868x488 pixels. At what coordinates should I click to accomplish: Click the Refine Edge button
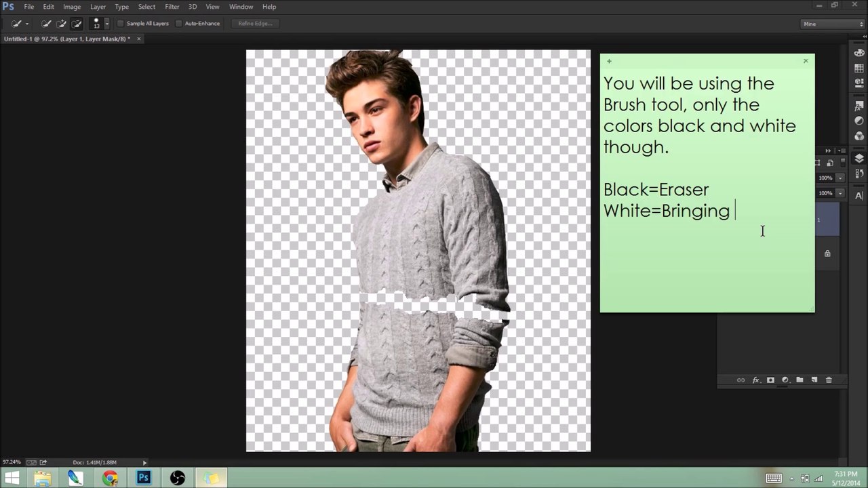(255, 24)
